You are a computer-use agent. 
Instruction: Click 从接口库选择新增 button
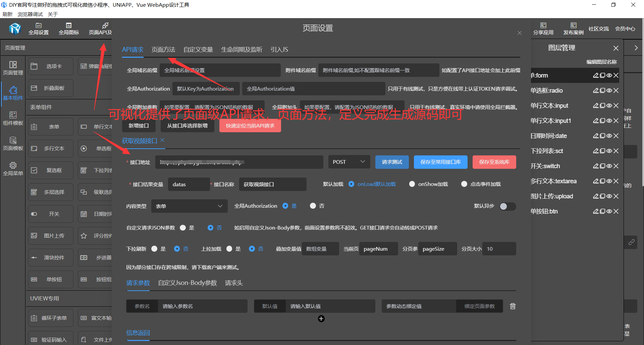(x=187, y=126)
